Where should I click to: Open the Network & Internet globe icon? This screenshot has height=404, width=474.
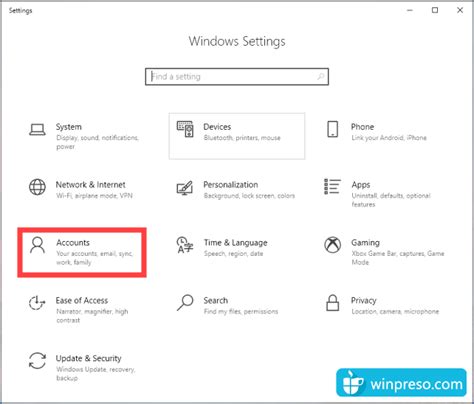(x=37, y=187)
